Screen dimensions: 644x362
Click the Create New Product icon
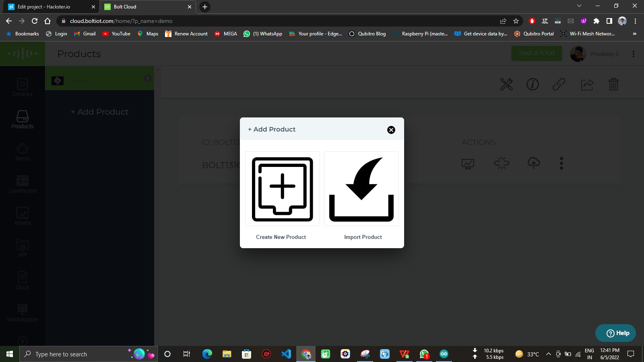tap(283, 189)
